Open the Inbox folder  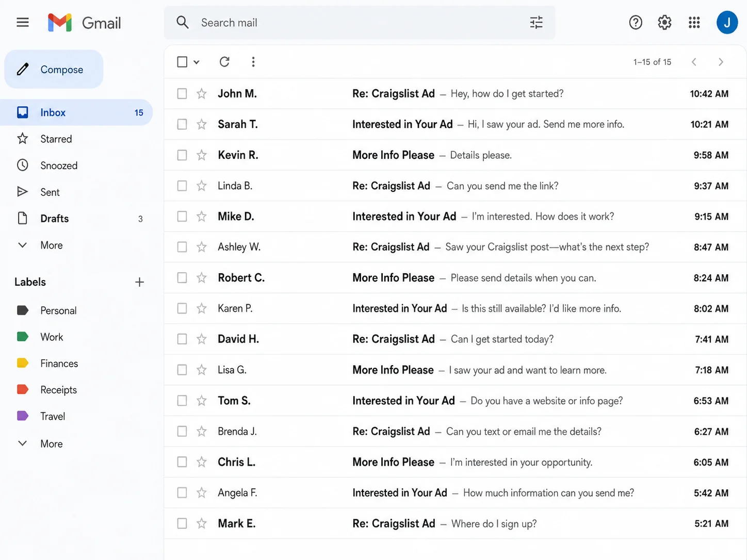click(76, 112)
